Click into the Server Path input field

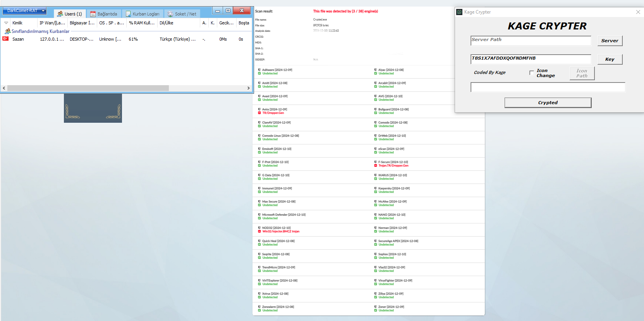click(531, 41)
